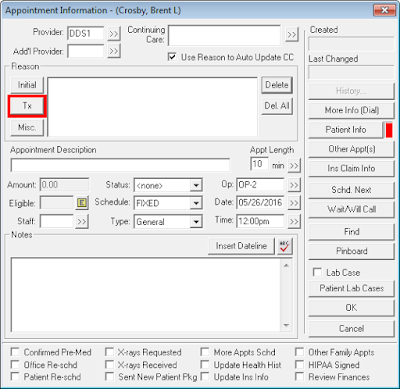Click the Appt Length minutes field
Screen dimensions: 400x389
259,164
